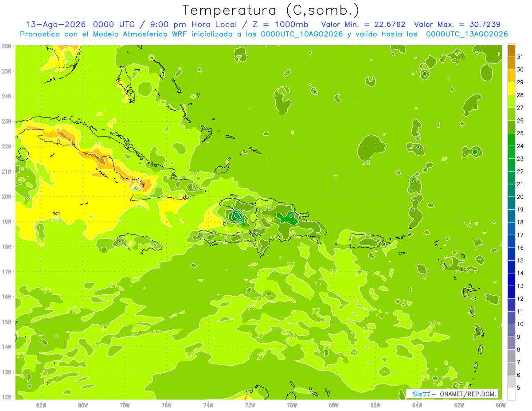Viewport: 532px width, 411px height.
Task: Click the "62W" longitude axis label
Action: [459, 405]
